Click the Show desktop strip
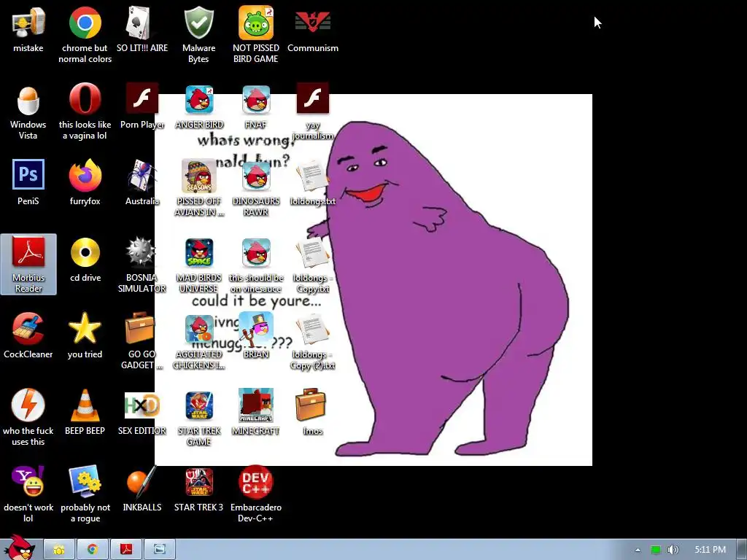 coord(742,550)
